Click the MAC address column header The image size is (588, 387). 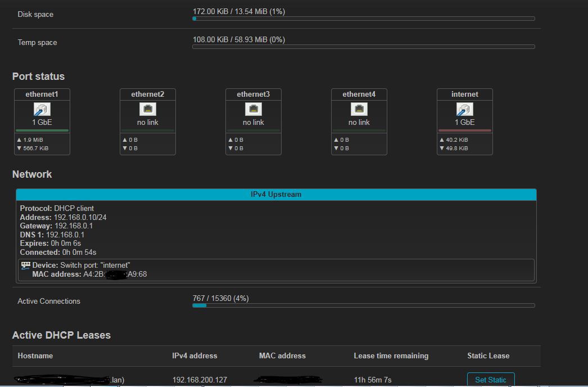(x=282, y=355)
